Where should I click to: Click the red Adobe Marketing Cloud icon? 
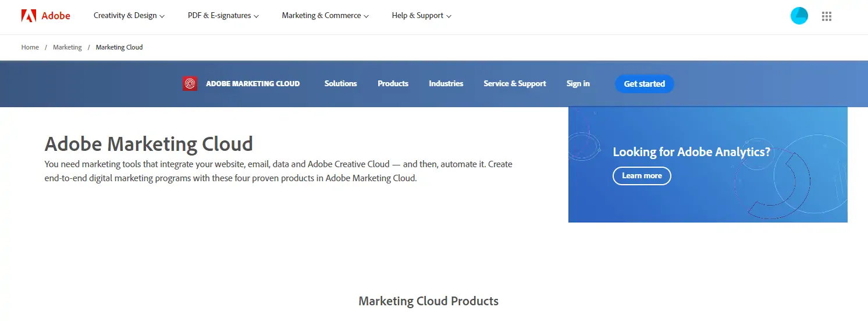[190, 84]
